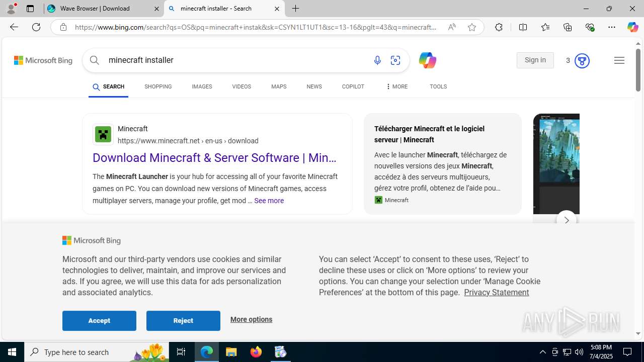Search using voice microphone icon

377,60
